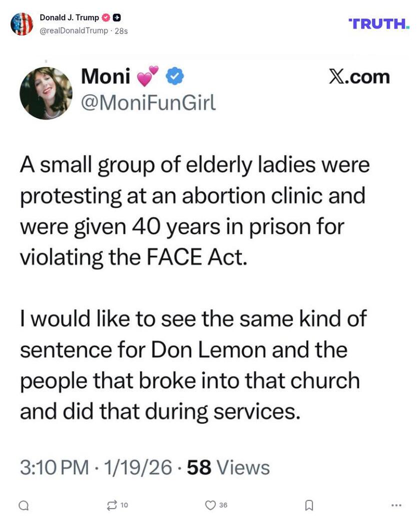The height and width of the screenshot is (524, 420).
Task: Click the TRUTH. logo
Action: point(378,23)
